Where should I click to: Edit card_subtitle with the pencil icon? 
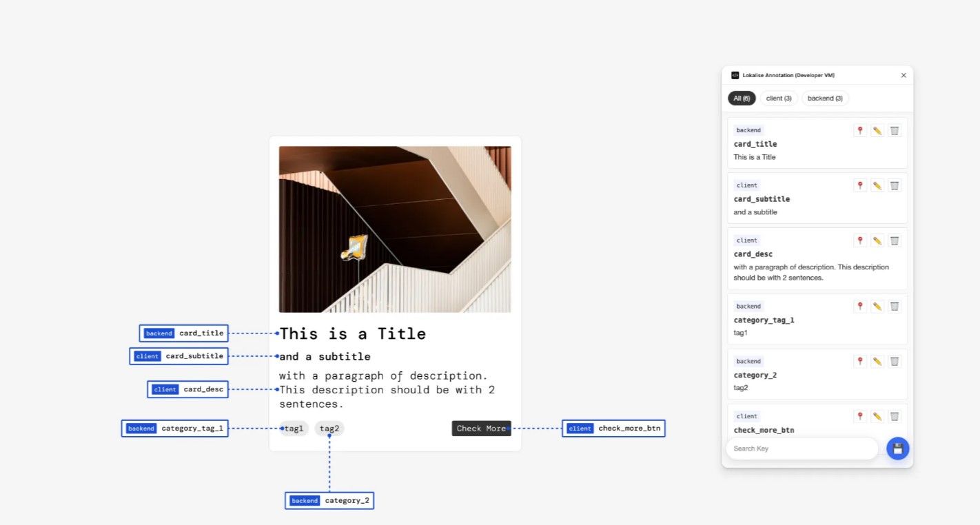(877, 185)
